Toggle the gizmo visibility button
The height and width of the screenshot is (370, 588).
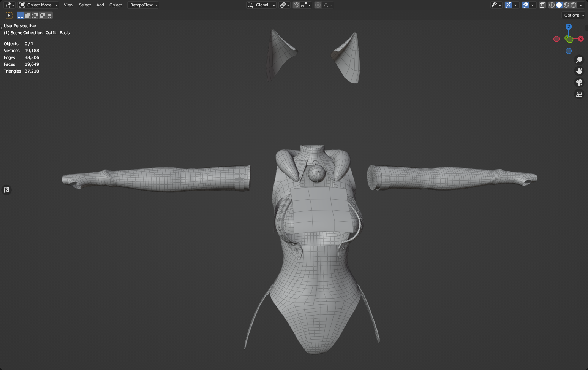[508, 5]
